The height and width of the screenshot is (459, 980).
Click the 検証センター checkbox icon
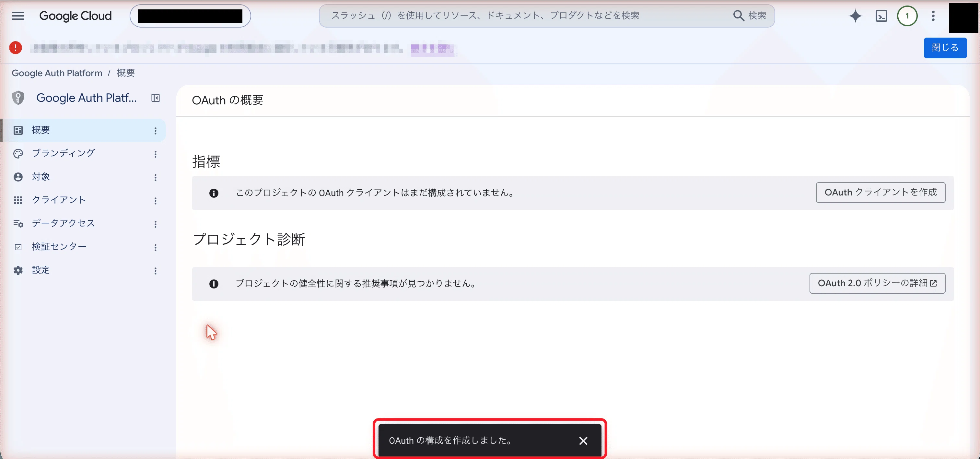[x=18, y=247]
